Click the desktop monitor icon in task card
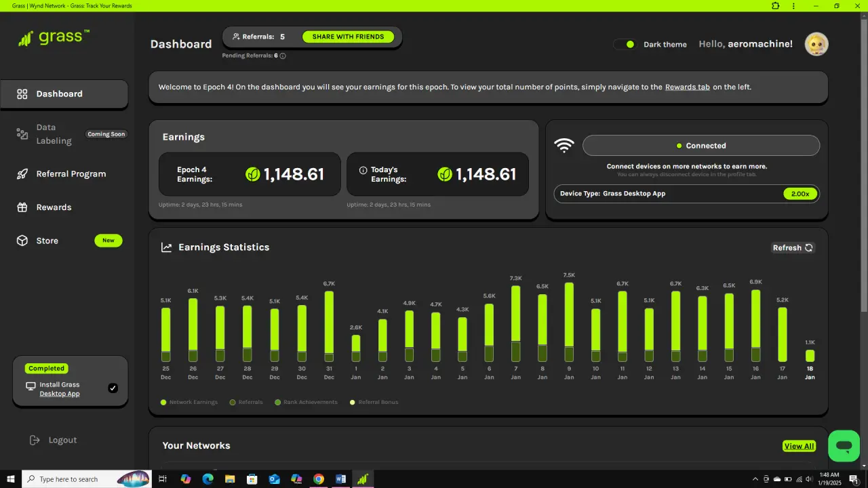 31,386
